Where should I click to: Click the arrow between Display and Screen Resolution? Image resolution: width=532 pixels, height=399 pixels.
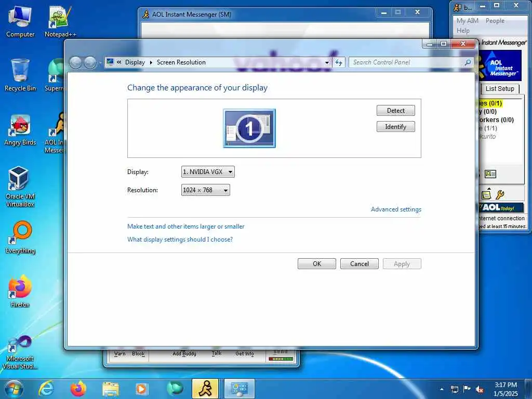click(151, 62)
